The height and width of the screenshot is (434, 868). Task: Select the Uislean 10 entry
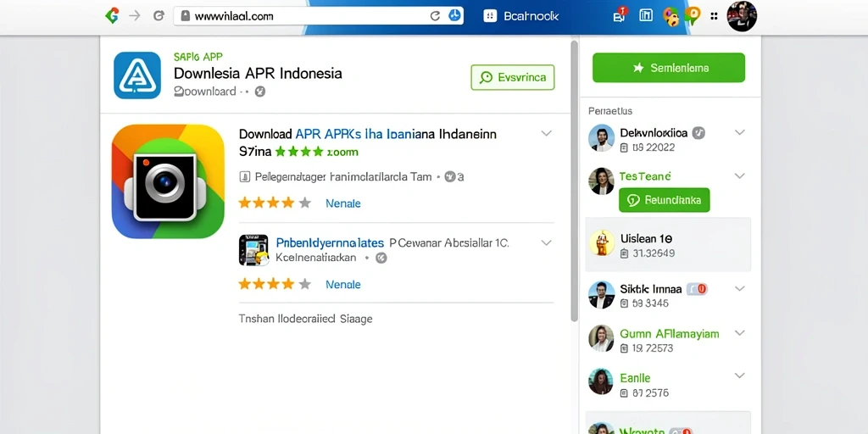(x=668, y=245)
